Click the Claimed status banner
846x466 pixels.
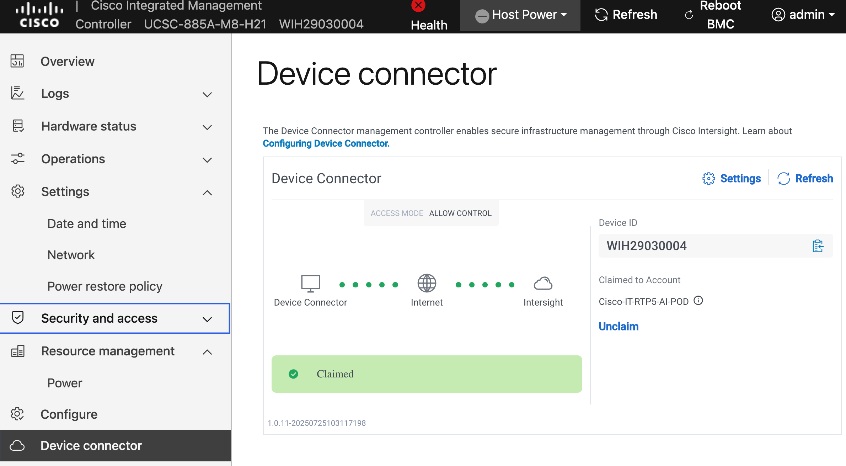pos(427,374)
